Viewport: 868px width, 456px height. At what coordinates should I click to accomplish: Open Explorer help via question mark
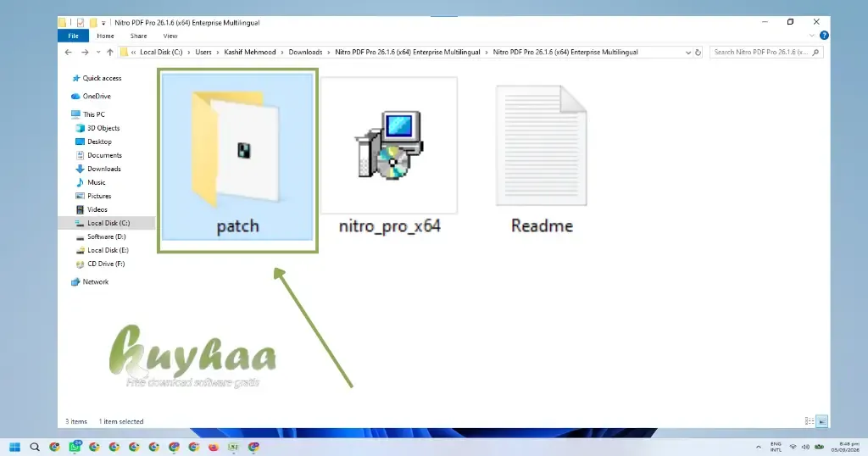point(824,36)
